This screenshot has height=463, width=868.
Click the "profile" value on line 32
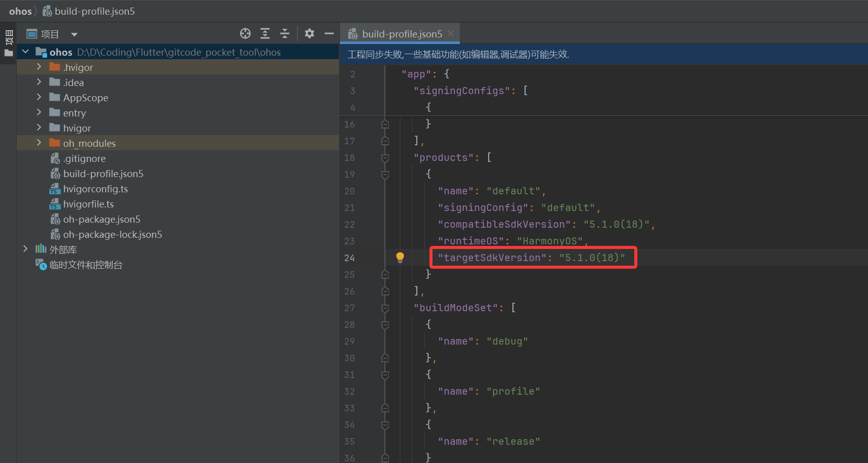pyautogui.click(x=513, y=391)
